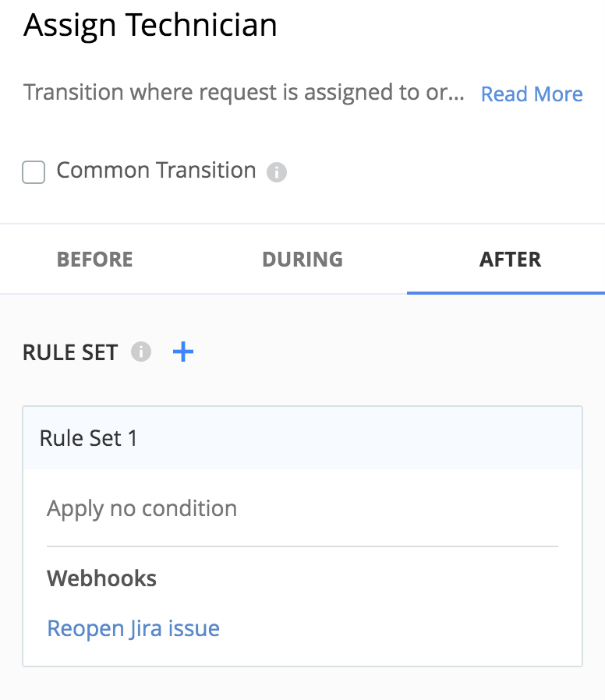Click the info icon next to RULE SET
The height and width of the screenshot is (700, 605).
click(x=141, y=352)
